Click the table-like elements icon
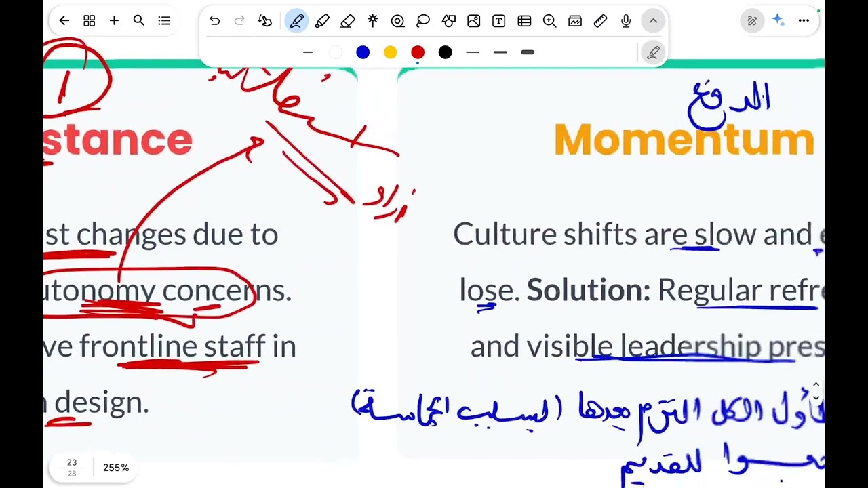 click(524, 21)
